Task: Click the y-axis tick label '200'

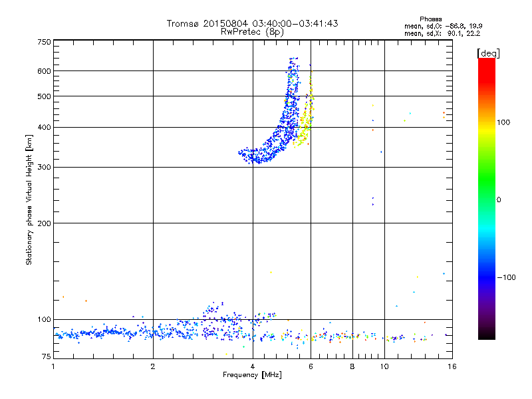Action: (x=44, y=223)
